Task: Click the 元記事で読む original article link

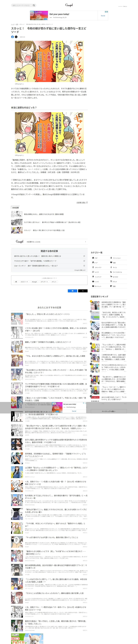Action: (82, 203)
